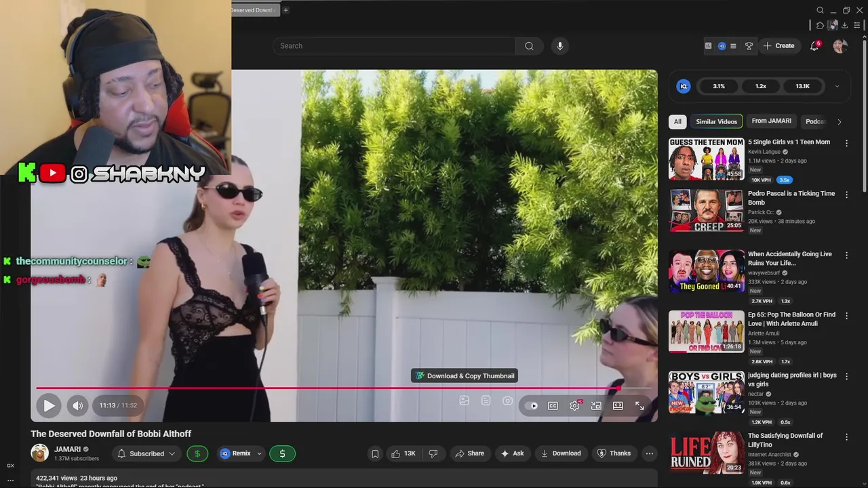Switch to miniplayer mode
Screen dimensions: 868x488
click(x=596, y=406)
